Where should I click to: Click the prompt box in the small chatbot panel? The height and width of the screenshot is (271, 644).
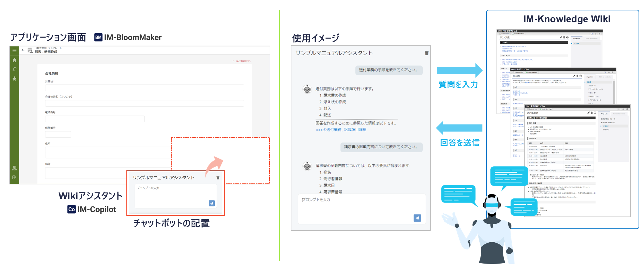click(x=176, y=196)
